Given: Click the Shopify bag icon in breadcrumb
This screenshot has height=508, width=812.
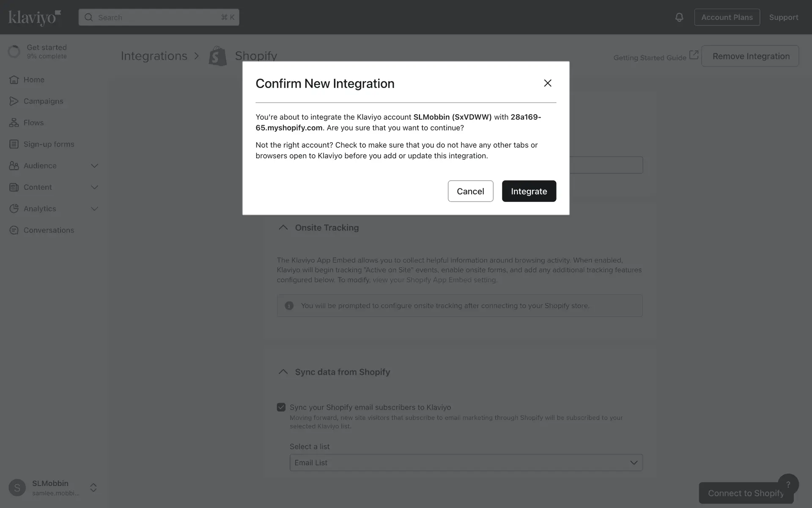Looking at the screenshot, I should click(218, 56).
